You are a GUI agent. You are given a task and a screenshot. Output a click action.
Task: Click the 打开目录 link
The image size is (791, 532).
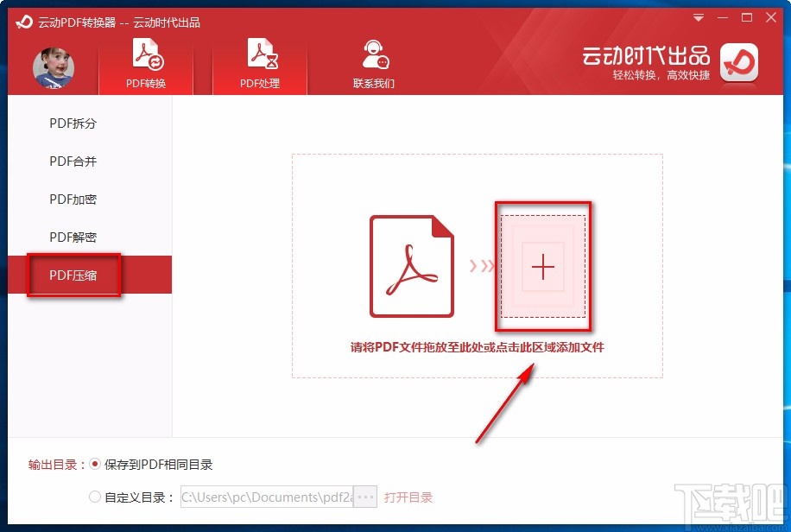point(408,497)
